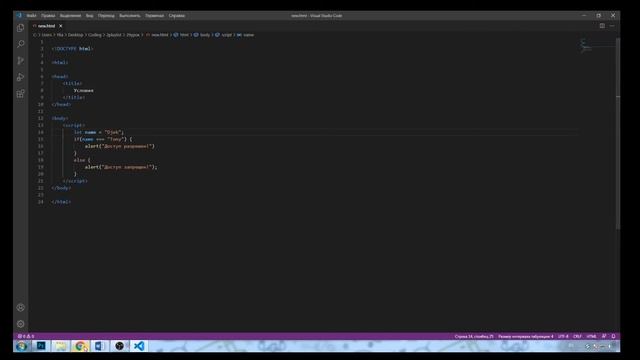
Task: Click the DOCTYPE html declaration line
Action: 73,49
